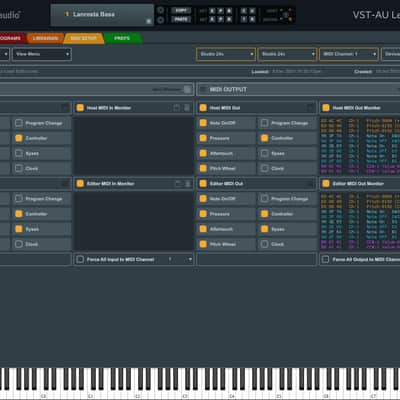Viewport: 400px width, 400px height.
Task: Uncheck Note On/Off under Editor MIDI Out
Action: coord(203,199)
